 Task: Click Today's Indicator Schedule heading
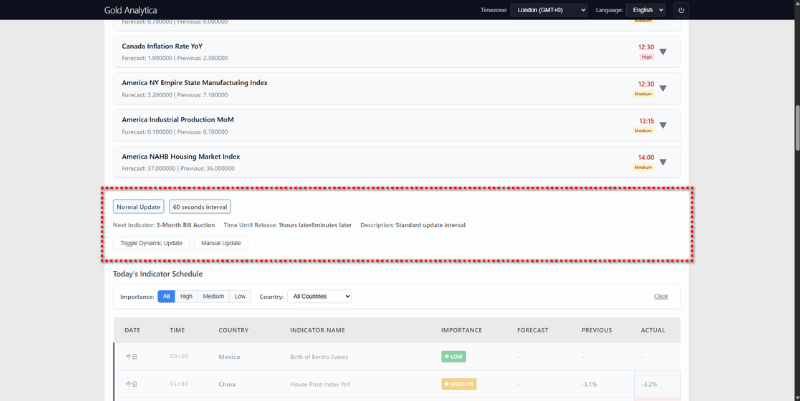(x=158, y=274)
